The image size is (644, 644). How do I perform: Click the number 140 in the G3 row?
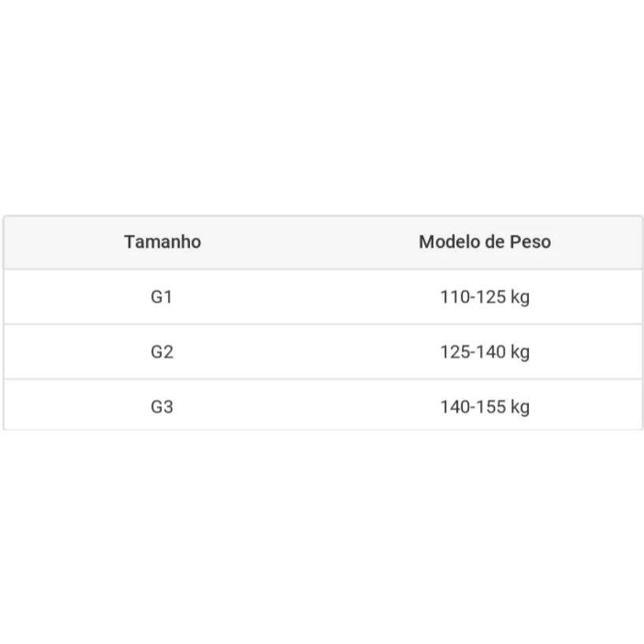point(454,407)
